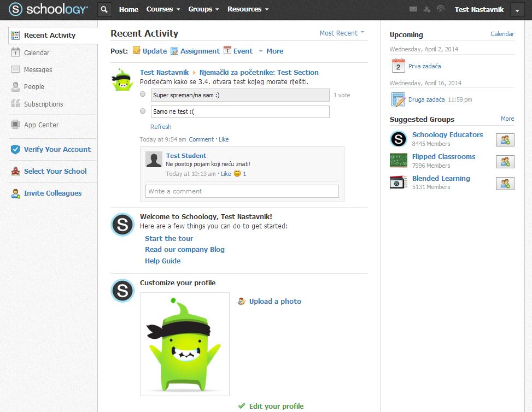Select the 'Samo ne test :(' poll option
The width and height of the screenshot is (532, 412).
pos(143,111)
